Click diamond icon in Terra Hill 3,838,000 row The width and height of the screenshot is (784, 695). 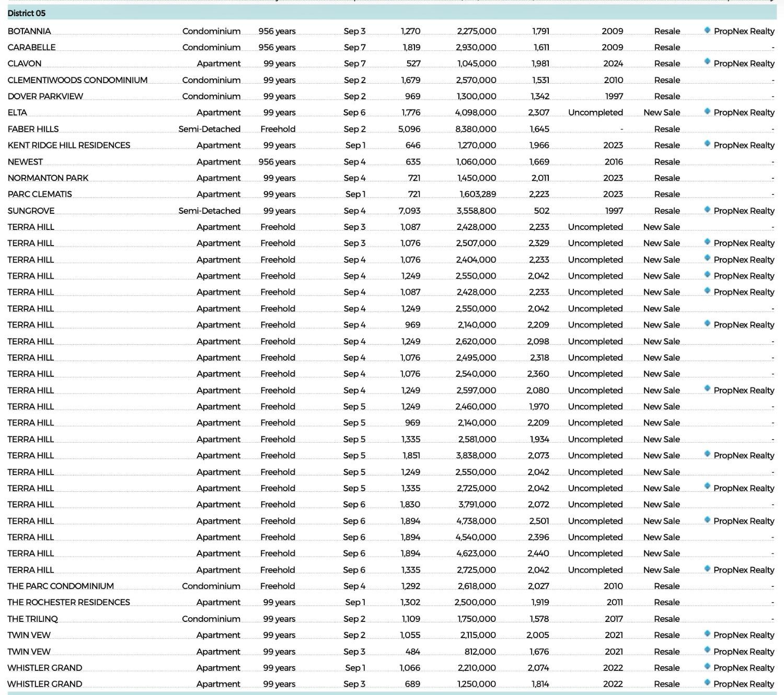707,454
